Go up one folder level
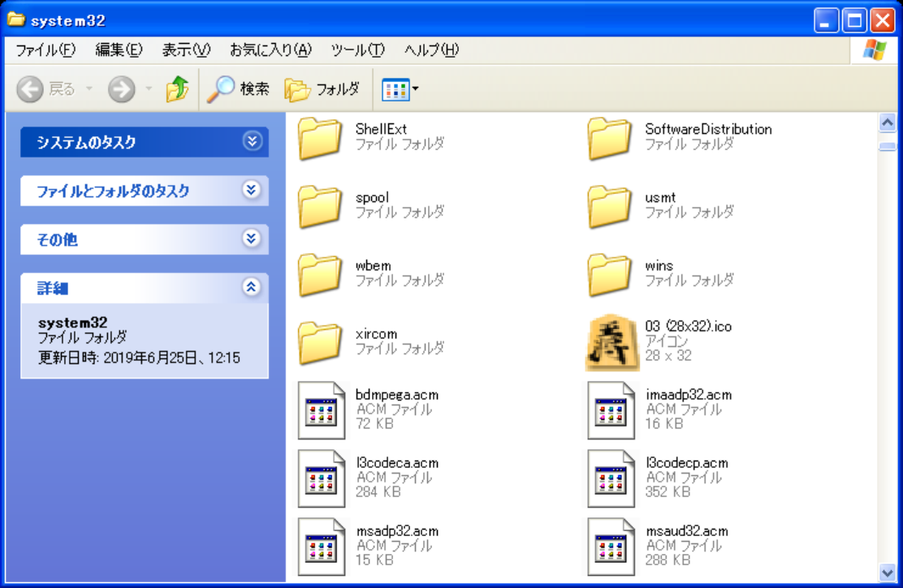Screen dimensions: 903x588 pyautogui.click(x=177, y=89)
